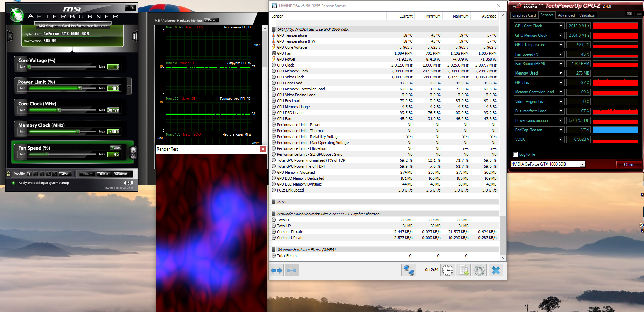
Task: Select the Sensors tab in GPU-Z
Action: 547,15
